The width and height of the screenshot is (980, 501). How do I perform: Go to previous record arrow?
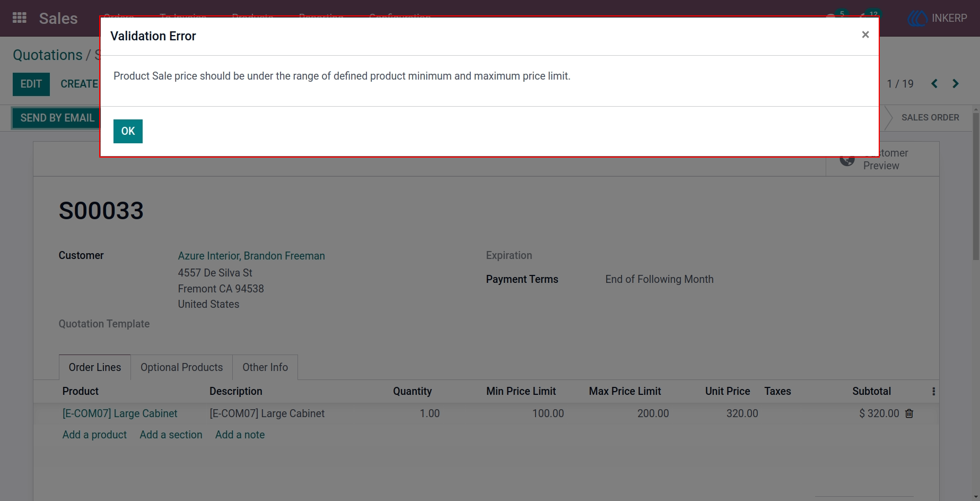pos(934,84)
